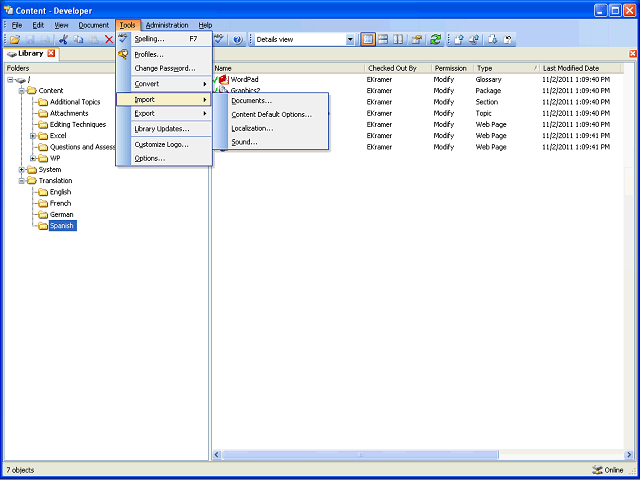
Task: Expand the WP folder node
Action: (x=33, y=158)
